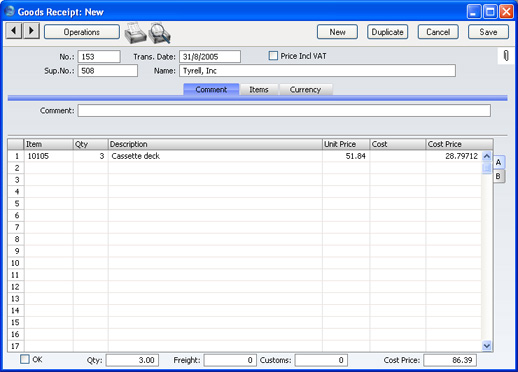Viewport: 518px width, 372px height.
Task: Click cost price 28.79712 cell
Action: (454, 156)
